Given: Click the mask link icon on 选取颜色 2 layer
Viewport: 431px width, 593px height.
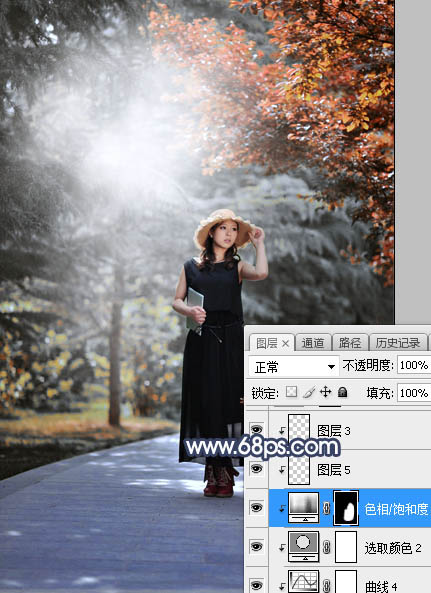Looking at the screenshot, I should 326,547.
